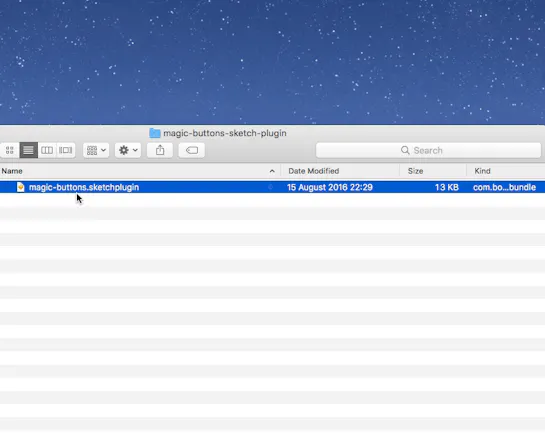Click the com.bo...bundle kind value
The width and height of the screenshot is (545, 440).
pyautogui.click(x=504, y=187)
